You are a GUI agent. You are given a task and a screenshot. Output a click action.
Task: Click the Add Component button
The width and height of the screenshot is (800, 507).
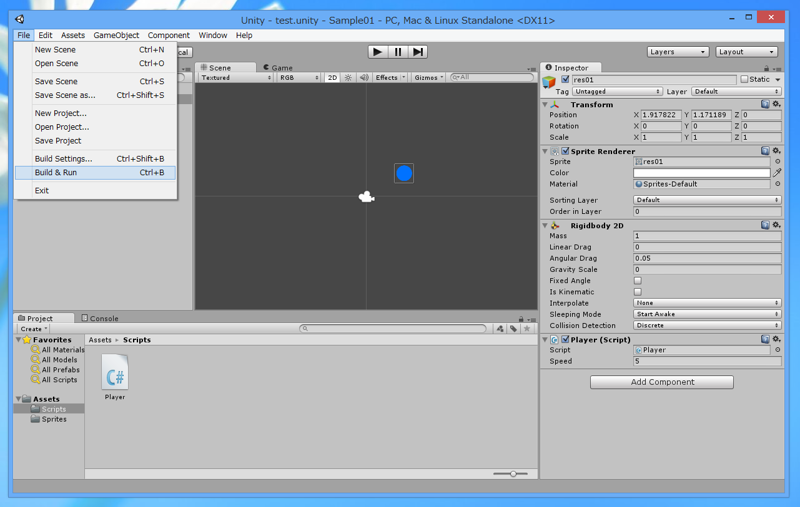[x=662, y=382]
